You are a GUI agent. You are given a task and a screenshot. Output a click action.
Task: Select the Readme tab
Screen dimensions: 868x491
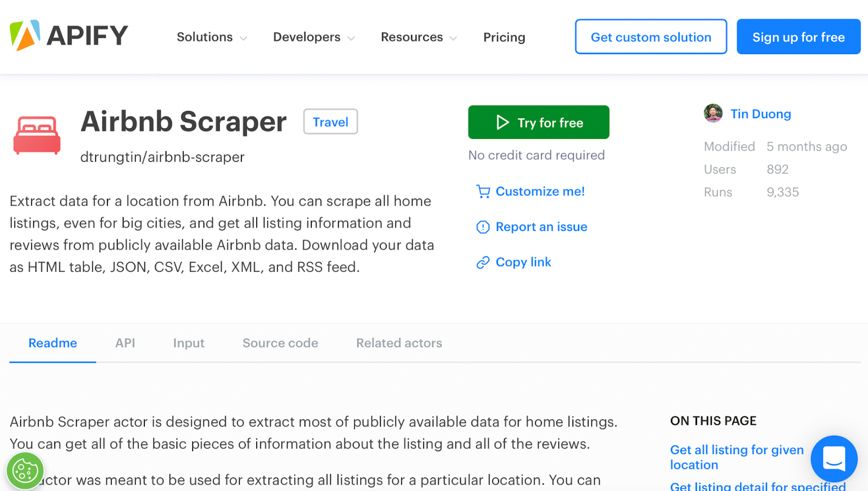point(53,343)
